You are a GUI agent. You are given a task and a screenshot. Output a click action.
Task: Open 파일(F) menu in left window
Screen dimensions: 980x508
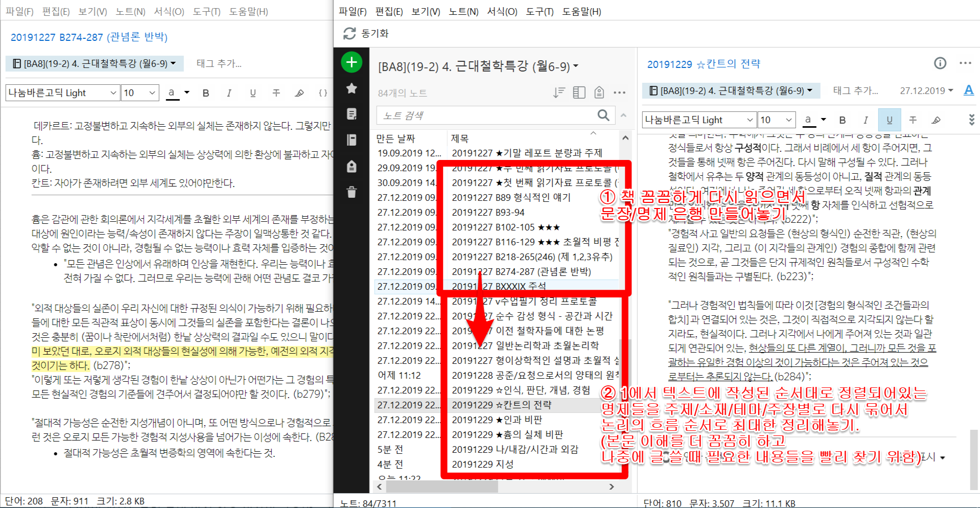coord(19,11)
